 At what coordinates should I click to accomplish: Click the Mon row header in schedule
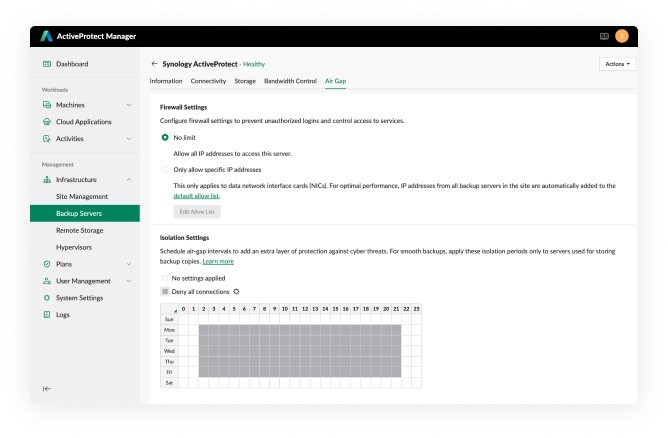(169, 330)
